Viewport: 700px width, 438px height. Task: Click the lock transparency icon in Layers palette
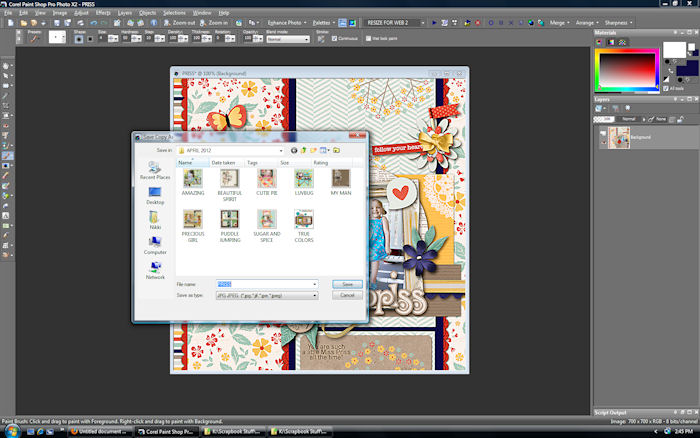tap(680, 119)
